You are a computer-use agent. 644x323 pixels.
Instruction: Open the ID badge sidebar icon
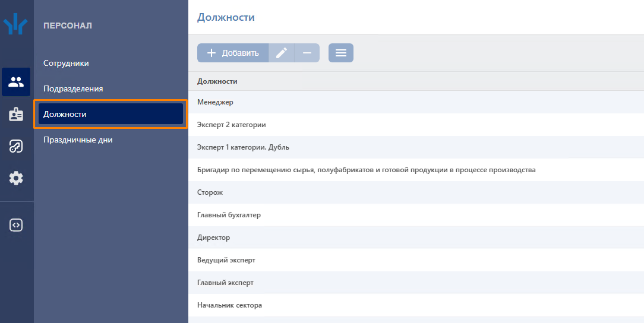click(16, 115)
